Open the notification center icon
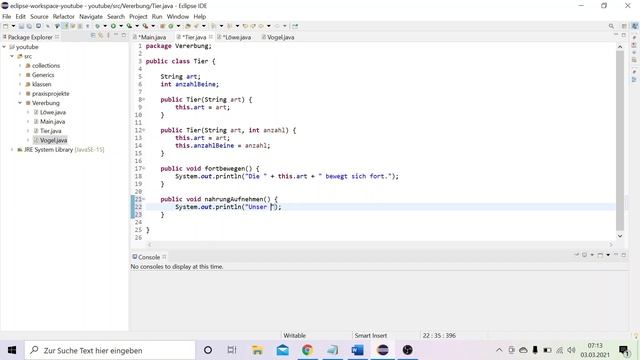The image size is (640, 360). [624, 350]
